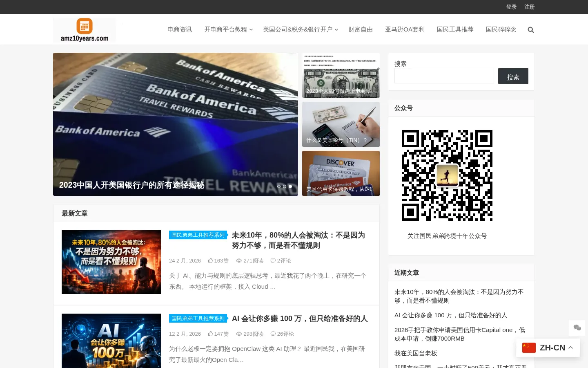Open the 国民工具推荐 menu item
The height and width of the screenshot is (368, 588).
(x=455, y=29)
